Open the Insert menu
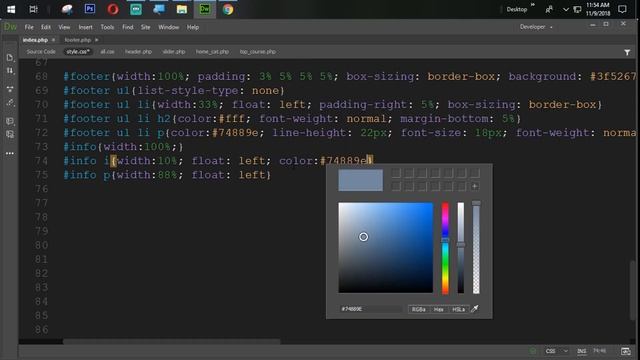This screenshot has height=360, width=640. tap(85, 27)
